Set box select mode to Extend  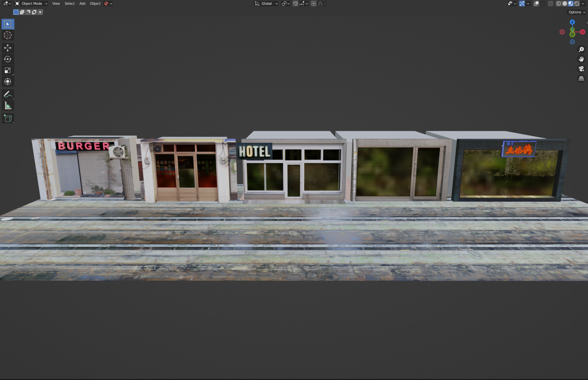pyautogui.click(x=21, y=12)
